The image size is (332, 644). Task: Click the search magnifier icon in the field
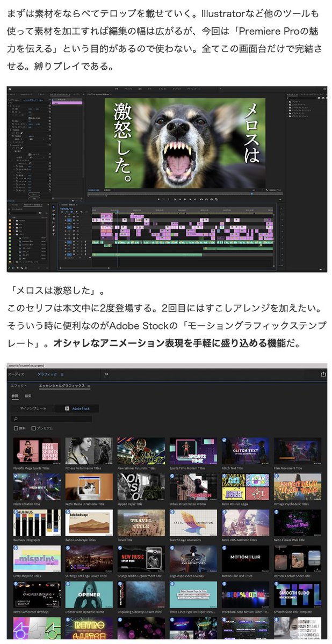[16, 419]
